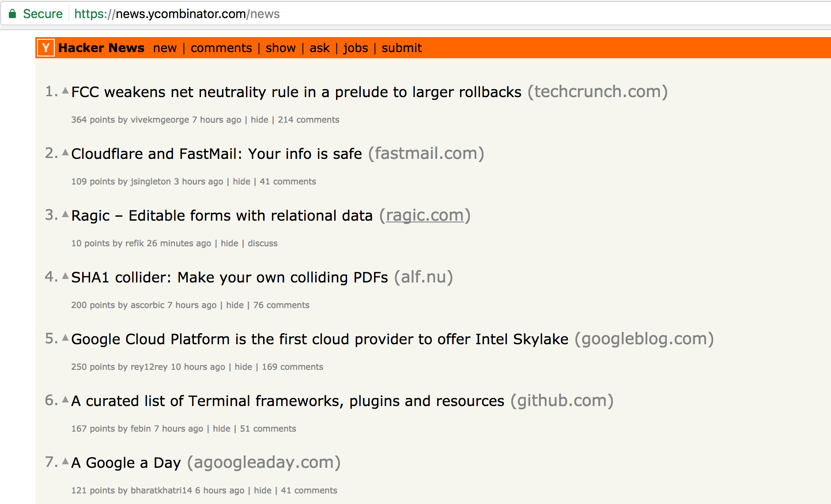Open the show page

(280, 48)
